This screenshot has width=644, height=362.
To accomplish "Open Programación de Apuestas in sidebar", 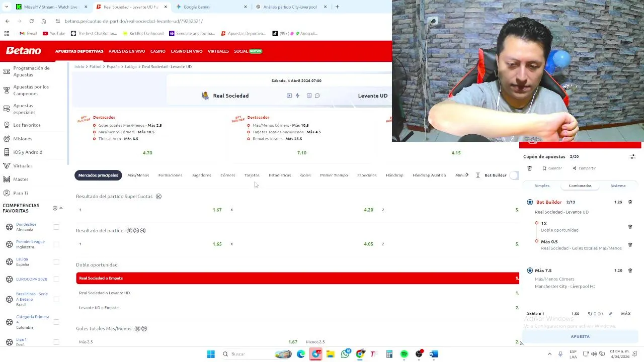I will [31, 71].
